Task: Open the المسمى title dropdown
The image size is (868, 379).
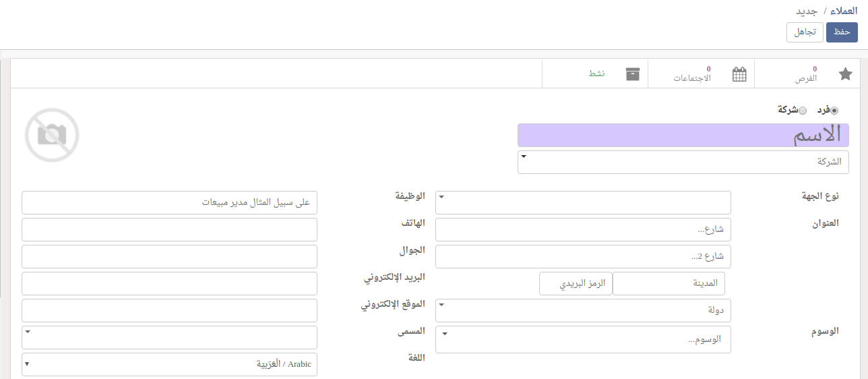Action: pyautogui.click(x=169, y=337)
